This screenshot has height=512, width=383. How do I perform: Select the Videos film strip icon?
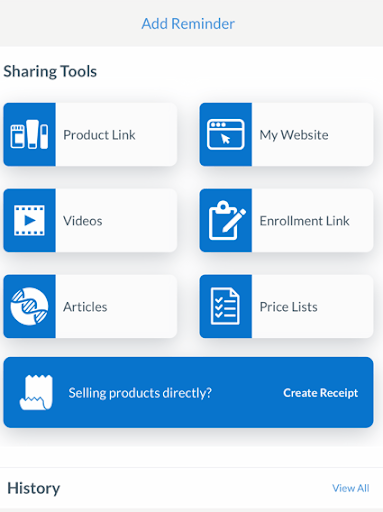pos(29,220)
